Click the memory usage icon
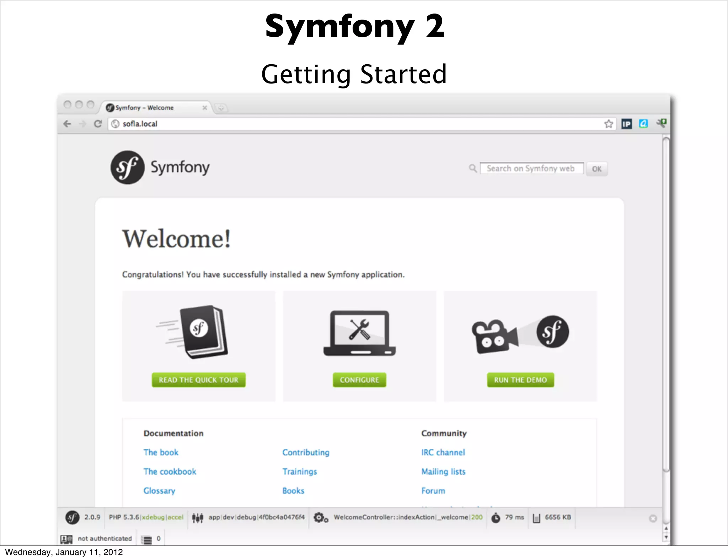 click(536, 518)
